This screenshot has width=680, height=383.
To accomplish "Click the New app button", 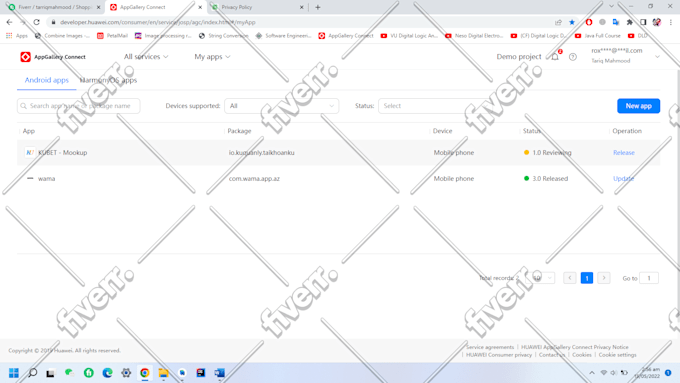I will 638,106.
